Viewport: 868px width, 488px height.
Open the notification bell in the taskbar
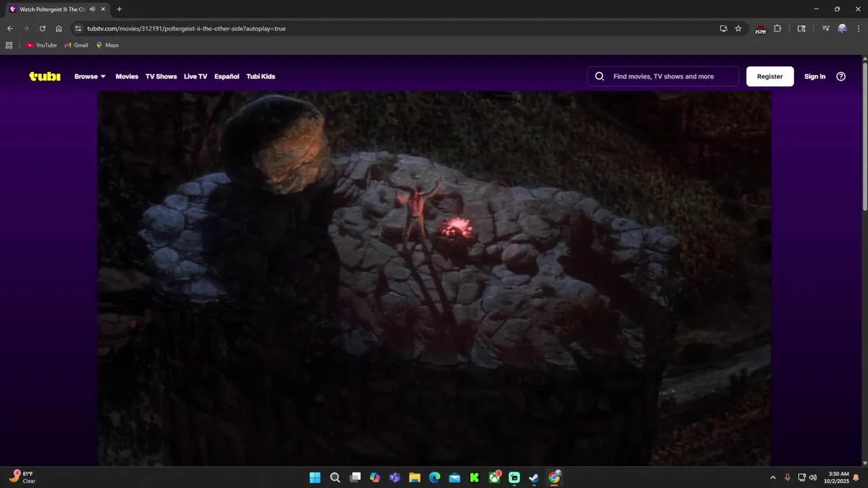coord(856,478)
